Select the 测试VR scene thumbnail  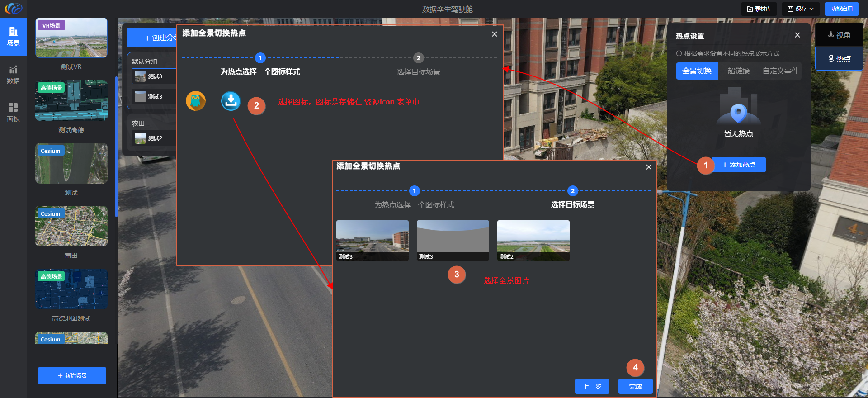pos(71,38)
